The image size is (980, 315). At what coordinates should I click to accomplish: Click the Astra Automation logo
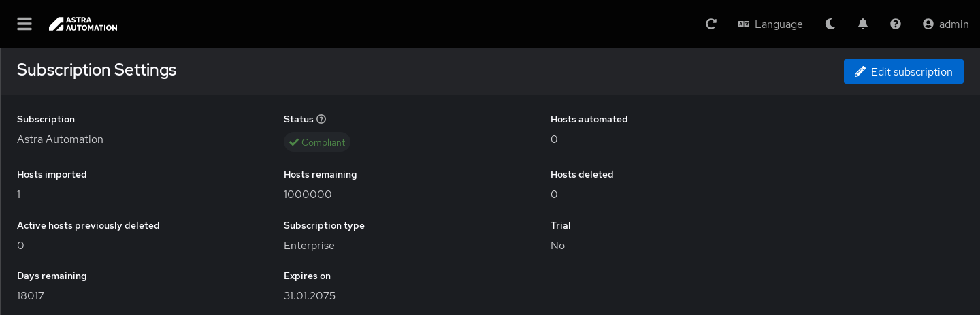coord(83,24)
